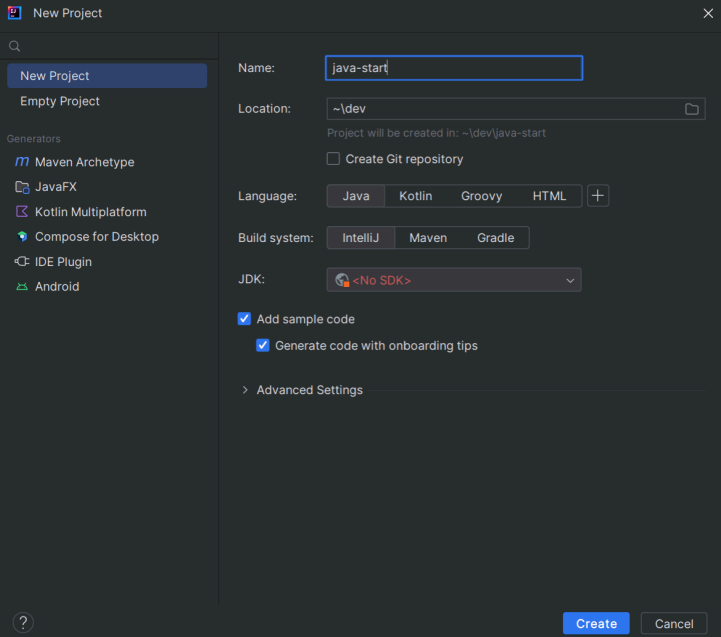
Task: Choose Gradle build system
Action: 495,238
